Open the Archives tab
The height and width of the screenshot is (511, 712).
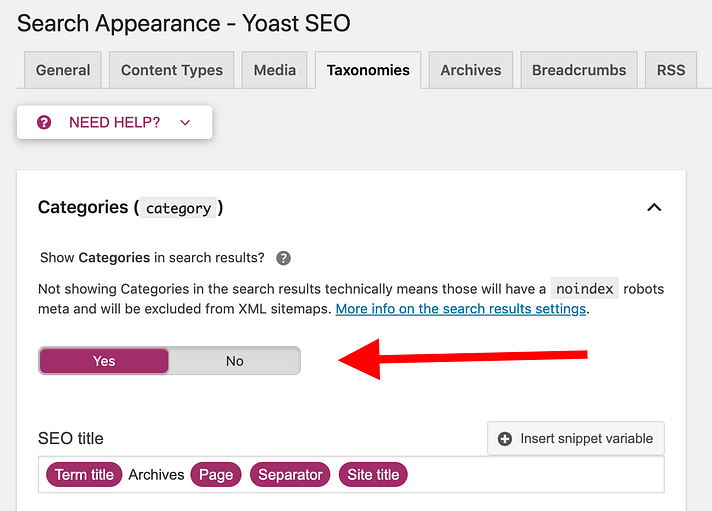pos(470,70)
